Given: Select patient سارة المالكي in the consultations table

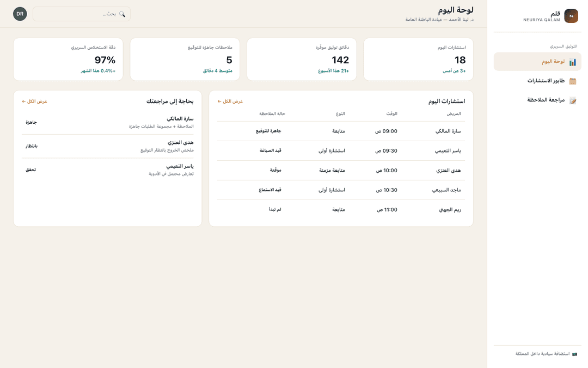Looking at the screenshot, I should (x=448, y=131).
